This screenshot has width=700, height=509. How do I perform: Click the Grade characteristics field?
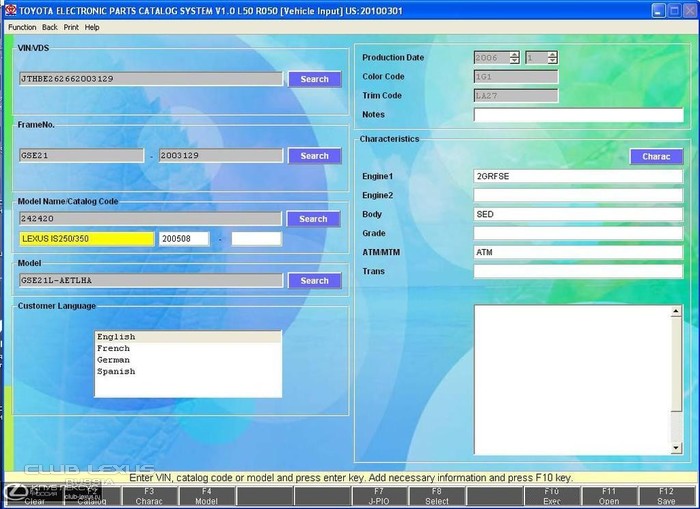(x=578, y=233)
